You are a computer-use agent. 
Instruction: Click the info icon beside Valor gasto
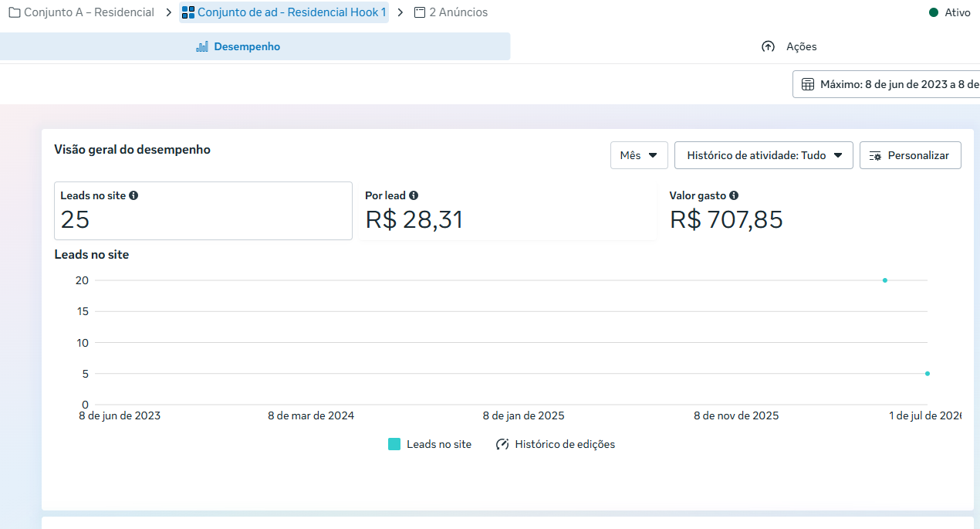tap(734, 196)
